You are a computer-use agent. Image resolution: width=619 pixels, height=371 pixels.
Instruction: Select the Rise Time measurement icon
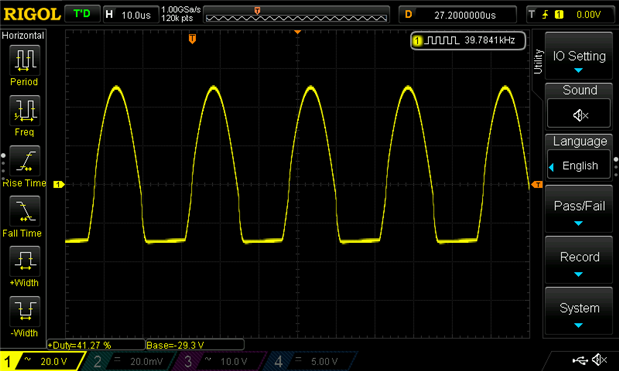(24, 161)
